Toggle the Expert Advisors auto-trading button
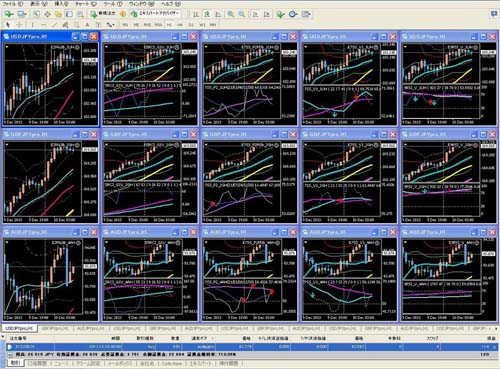The height and width of the screenshot is (369, 500). pos(155,14)
